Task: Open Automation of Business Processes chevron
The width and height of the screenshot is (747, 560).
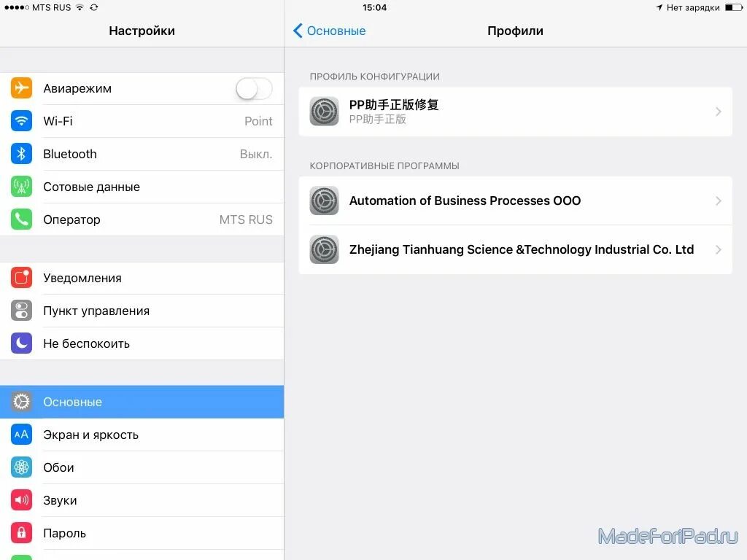Action: [719, 201]
